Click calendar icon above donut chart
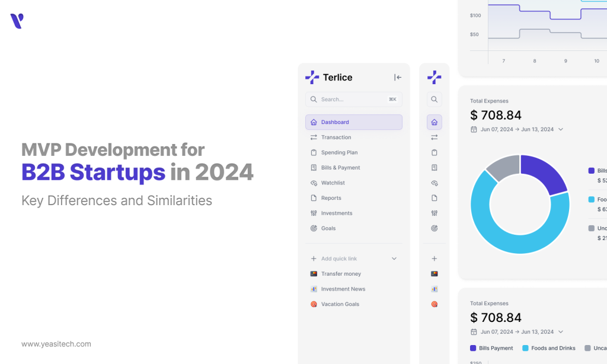 tap(474, 129)
